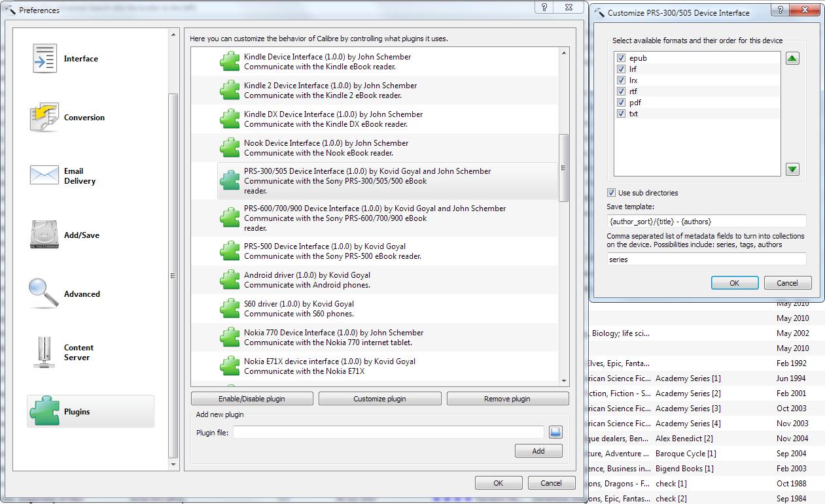Toggle the pdf format checkbox
Screen dimensions: 825x504
tap(621, 103)
